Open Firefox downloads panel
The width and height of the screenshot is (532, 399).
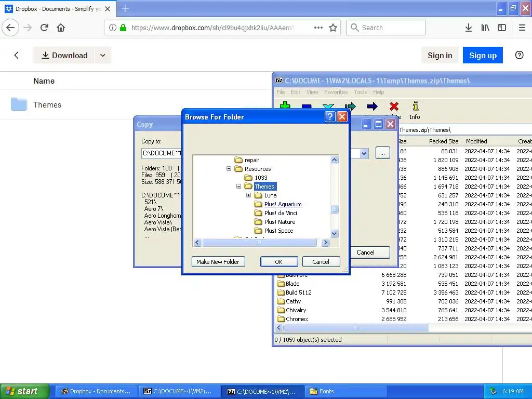tap(469, 28)
